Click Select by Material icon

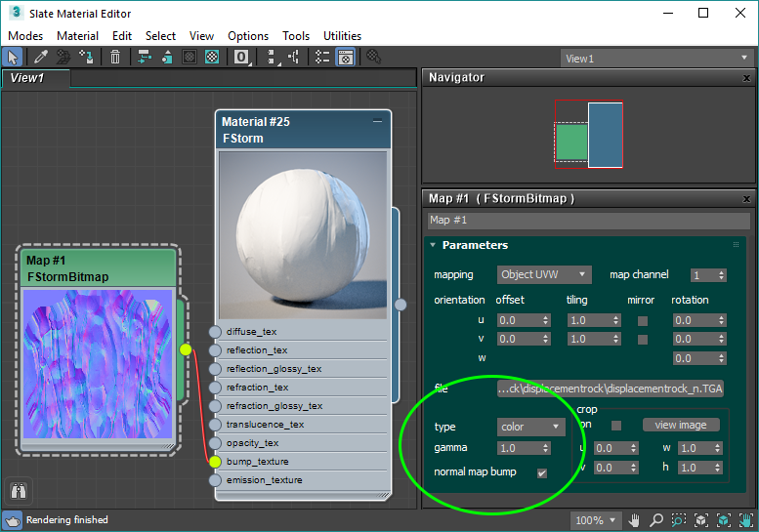click(373, 57)
